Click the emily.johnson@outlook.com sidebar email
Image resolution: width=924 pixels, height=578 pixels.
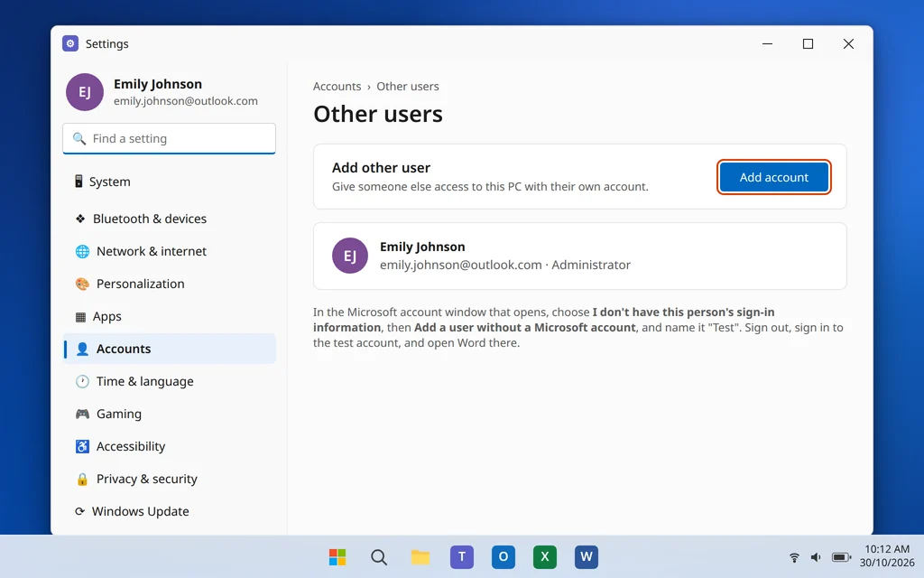click(x=186, y=101)
